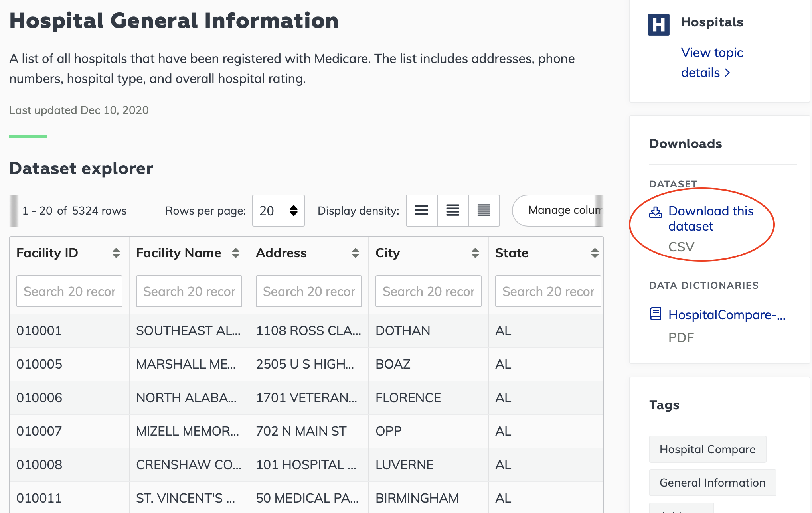Select the Address search records field
812x513 pixels.
[x=308, y=291]
